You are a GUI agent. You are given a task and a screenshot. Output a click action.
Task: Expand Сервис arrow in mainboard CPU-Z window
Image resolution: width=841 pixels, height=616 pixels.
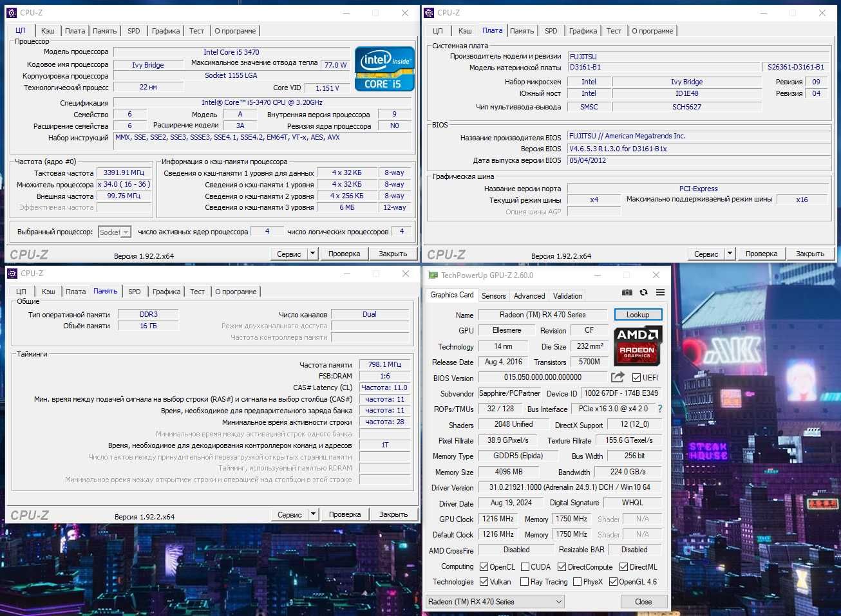coord(730,254)
